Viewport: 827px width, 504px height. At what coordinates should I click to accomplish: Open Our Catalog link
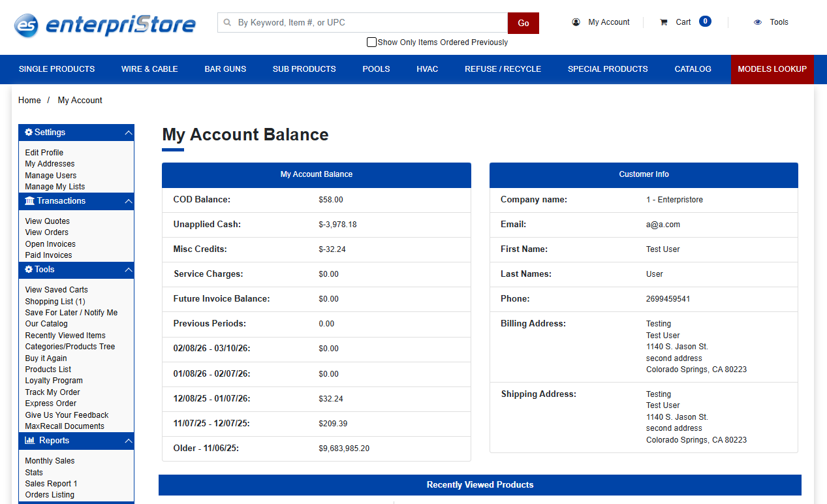point(46,324)
